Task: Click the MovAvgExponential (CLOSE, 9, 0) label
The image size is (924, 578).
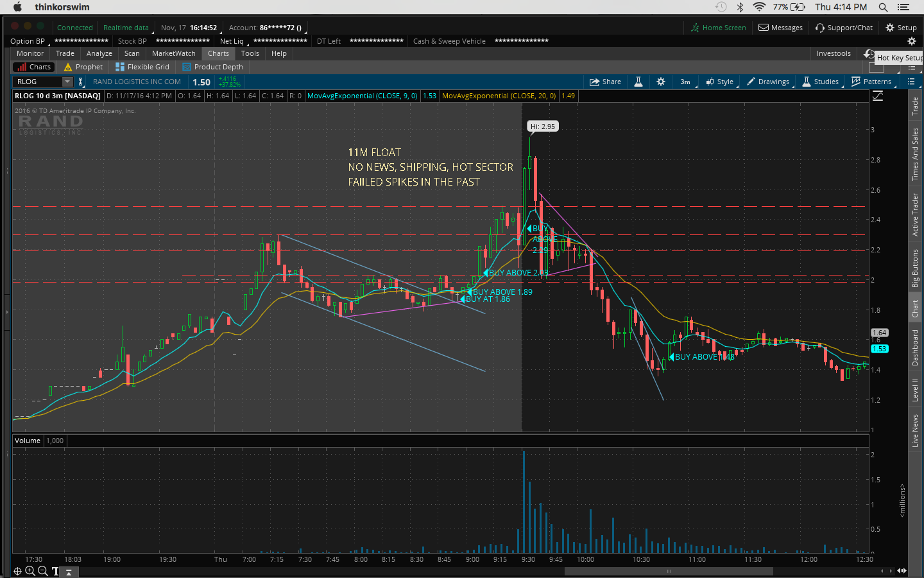Action: pyautogui.click(x=362, y=96)
